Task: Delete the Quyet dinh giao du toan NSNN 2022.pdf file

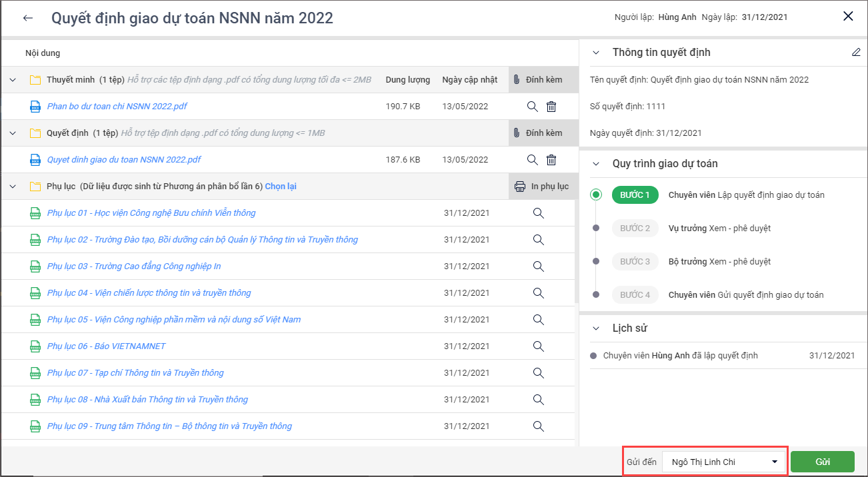Action: 551,160
